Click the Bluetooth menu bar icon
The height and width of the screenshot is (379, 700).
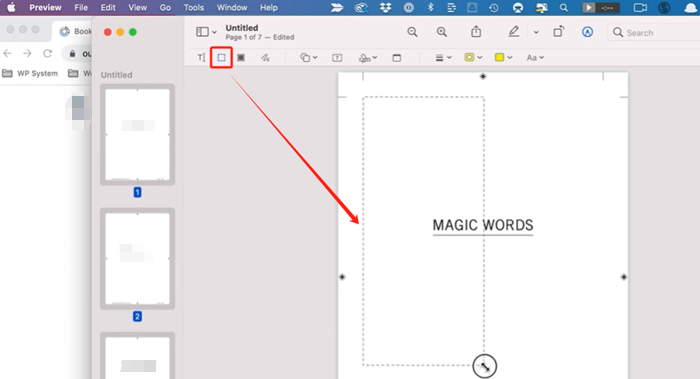[x=430, y=8]
